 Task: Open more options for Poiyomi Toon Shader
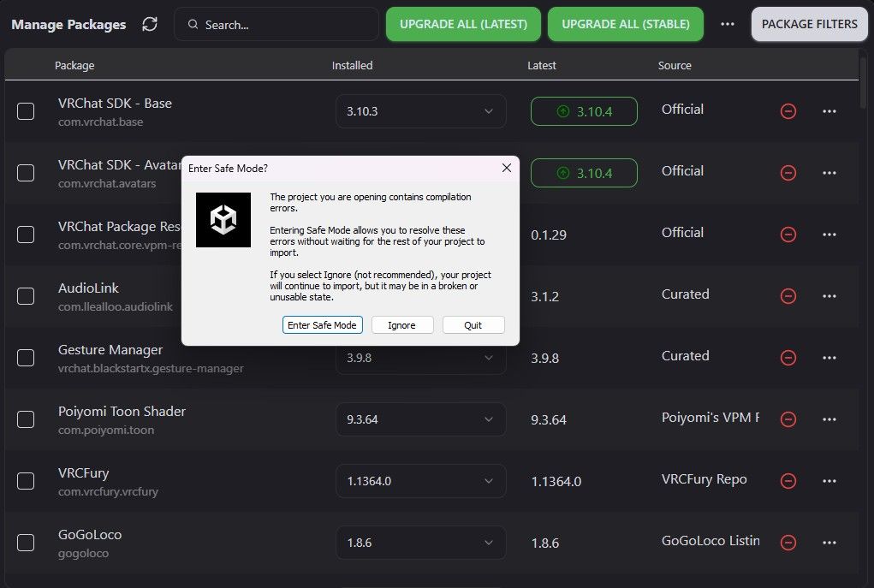829,419
